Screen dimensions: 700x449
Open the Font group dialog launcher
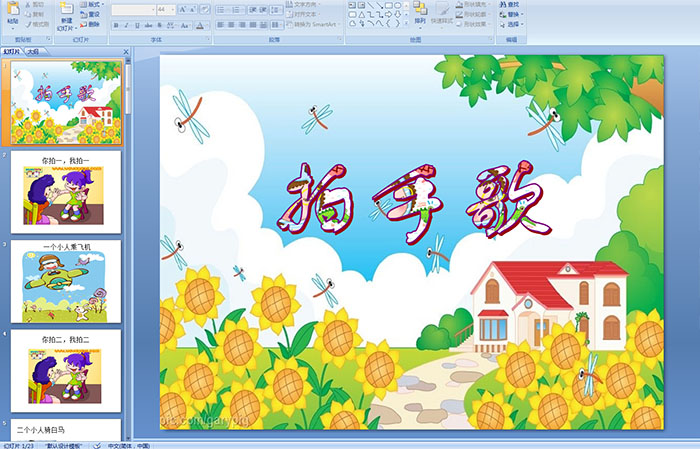point(208,39)
